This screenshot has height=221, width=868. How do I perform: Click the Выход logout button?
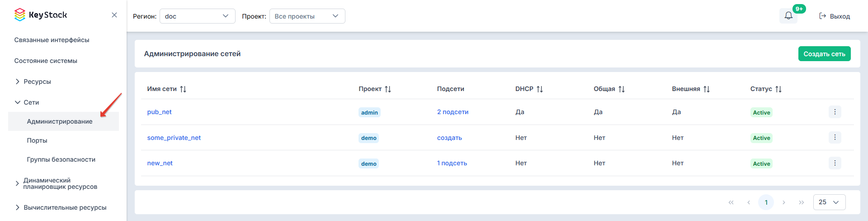pos(835,16)
